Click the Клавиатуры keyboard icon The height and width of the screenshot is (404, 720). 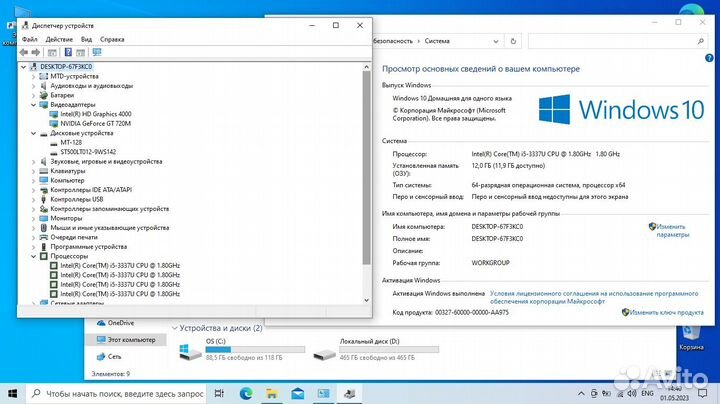pyautogui.click(x=44, y=171)
